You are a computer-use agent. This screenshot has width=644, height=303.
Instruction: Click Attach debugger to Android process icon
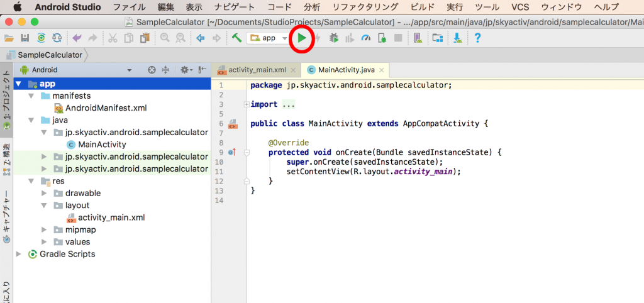click(382, 38)
